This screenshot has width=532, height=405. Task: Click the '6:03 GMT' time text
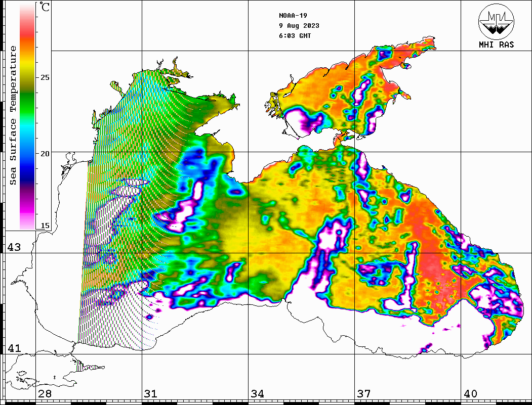[295, 35]
